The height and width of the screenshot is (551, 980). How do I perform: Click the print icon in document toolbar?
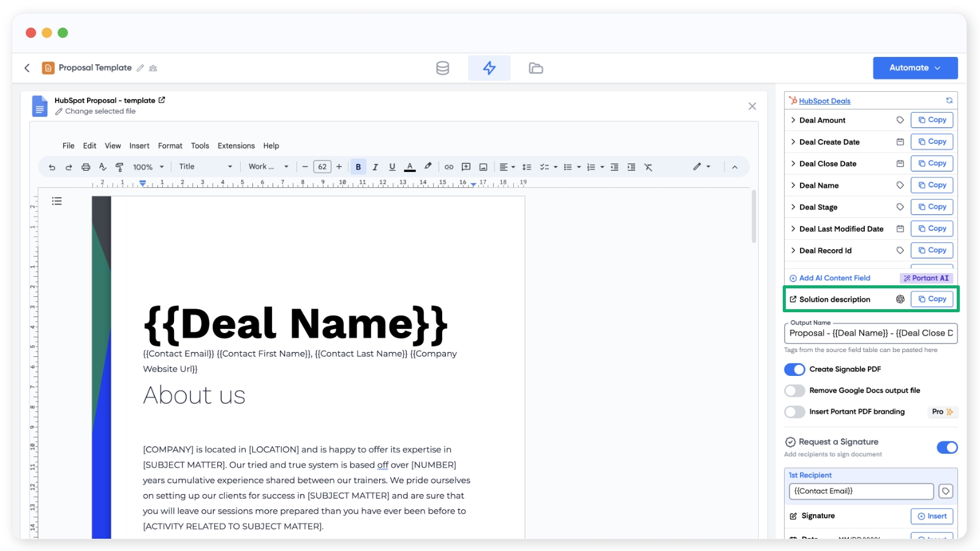[86, 167]
